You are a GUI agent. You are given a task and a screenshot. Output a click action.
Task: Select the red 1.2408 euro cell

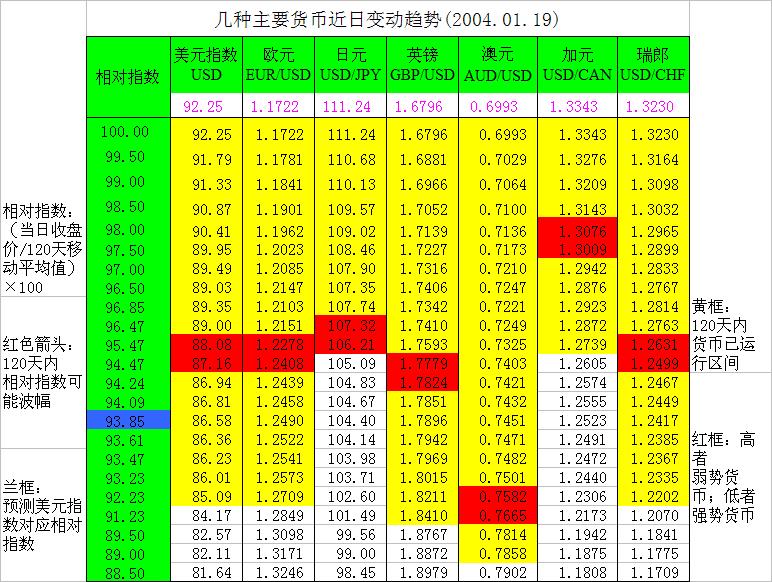[278, 363]
